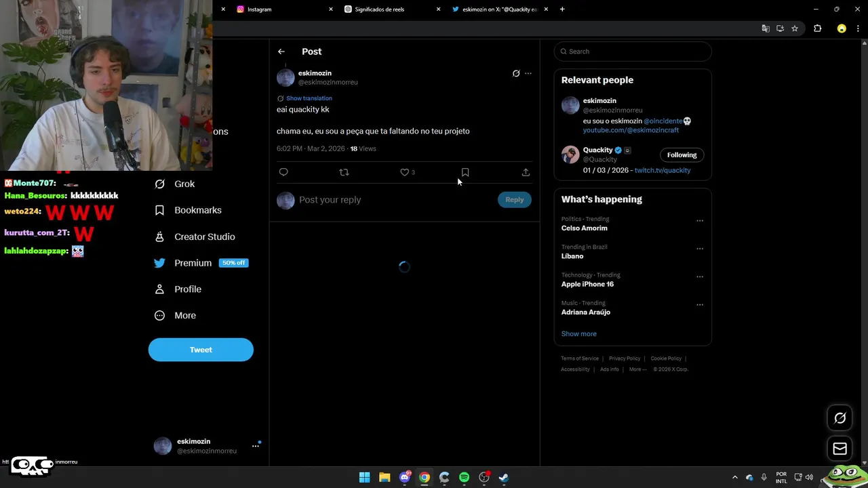868x488 pixels.
Task: Open the Windows Start menu
Action: coord(364,477)
